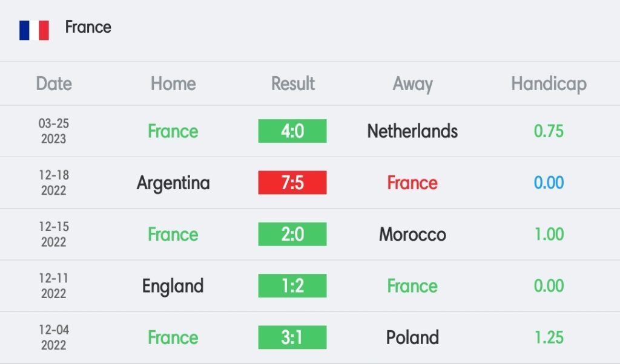Click the blue 0.00 handicap value
This screenshot has height=364, width=620.
[x=549, y=183]
